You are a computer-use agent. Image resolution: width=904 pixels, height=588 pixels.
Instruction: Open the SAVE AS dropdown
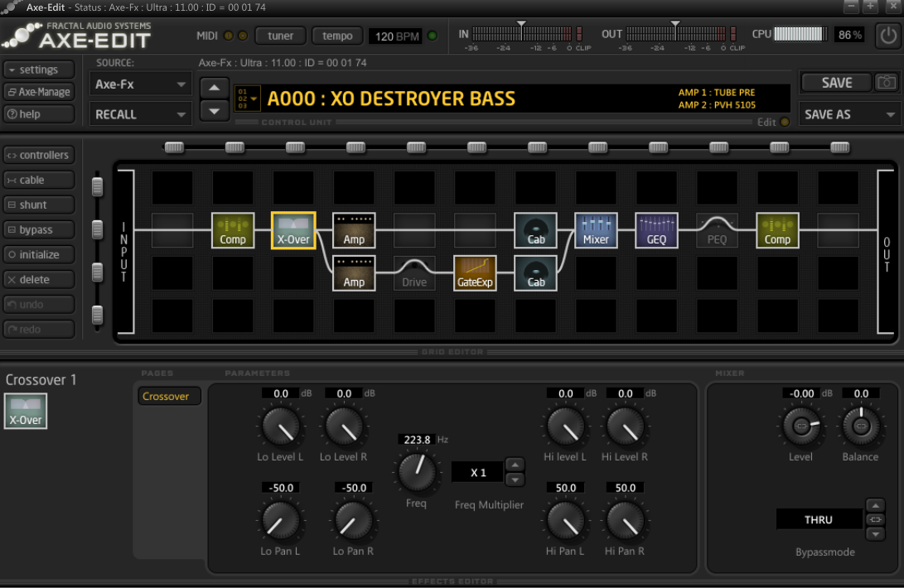coord(849,114)
